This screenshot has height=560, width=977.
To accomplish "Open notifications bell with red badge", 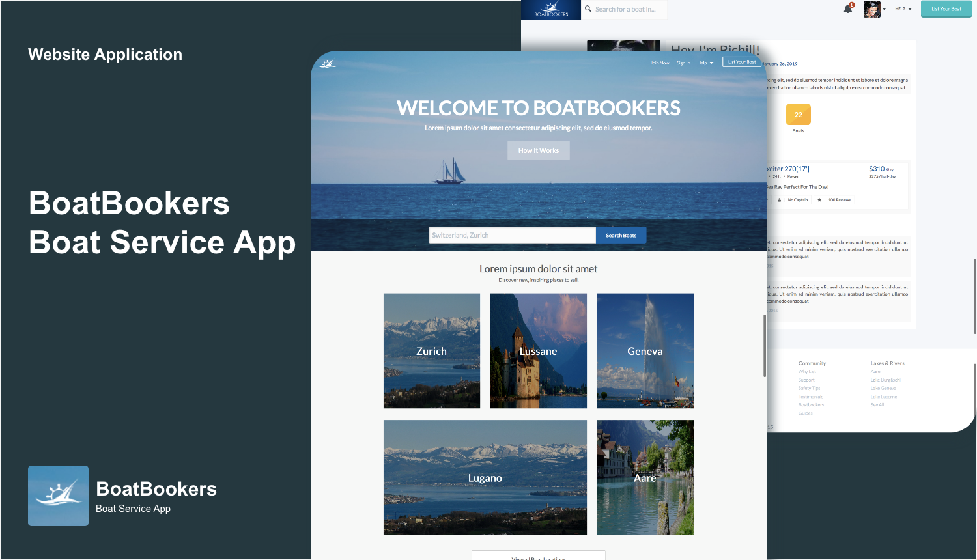I will tap(848, 8).
